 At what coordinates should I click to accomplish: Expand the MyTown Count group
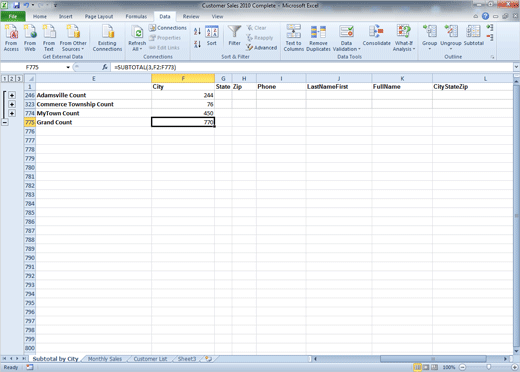[12, 113]
